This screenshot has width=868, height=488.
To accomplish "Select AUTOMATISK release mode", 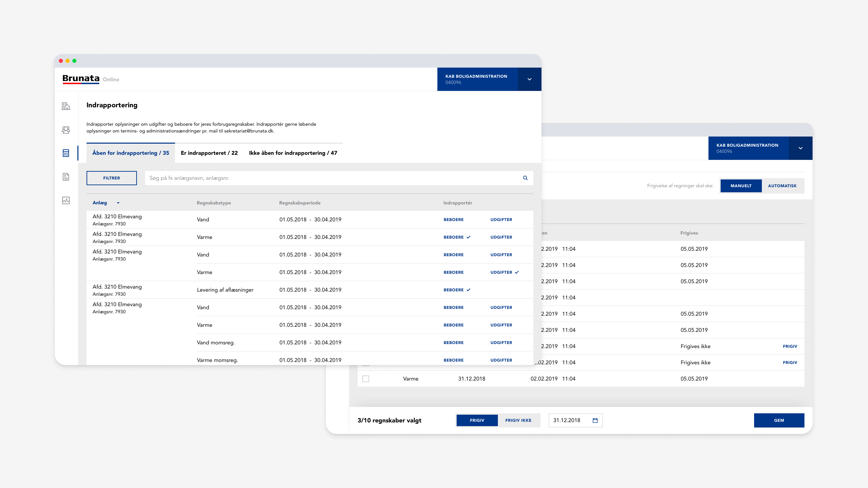I will pyautogui.click(x=782, y=186).
